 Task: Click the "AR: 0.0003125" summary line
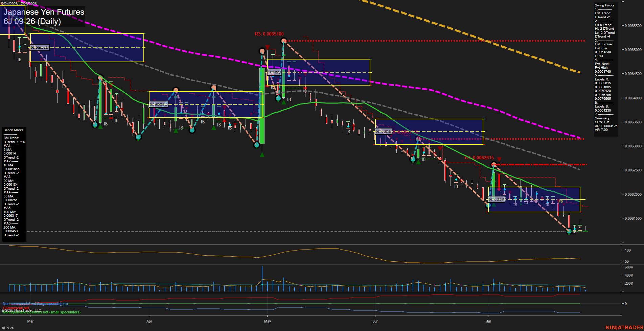pyautogui.click(x=606, y=126)
